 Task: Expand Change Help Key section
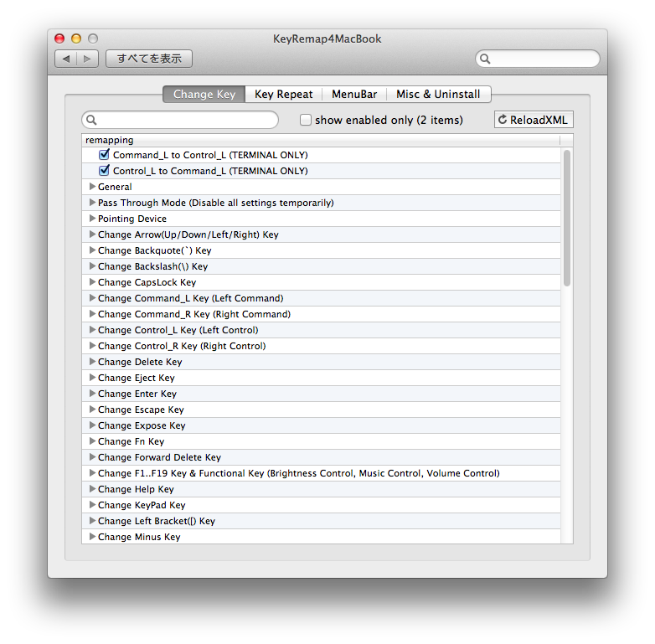(93, 488)
